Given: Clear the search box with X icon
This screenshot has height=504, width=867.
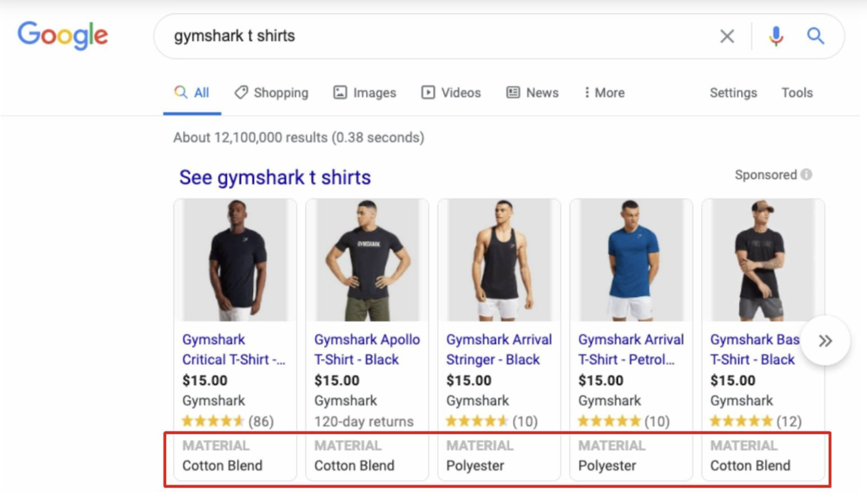Looking at the screenshot, I should (x=727, y=36).
